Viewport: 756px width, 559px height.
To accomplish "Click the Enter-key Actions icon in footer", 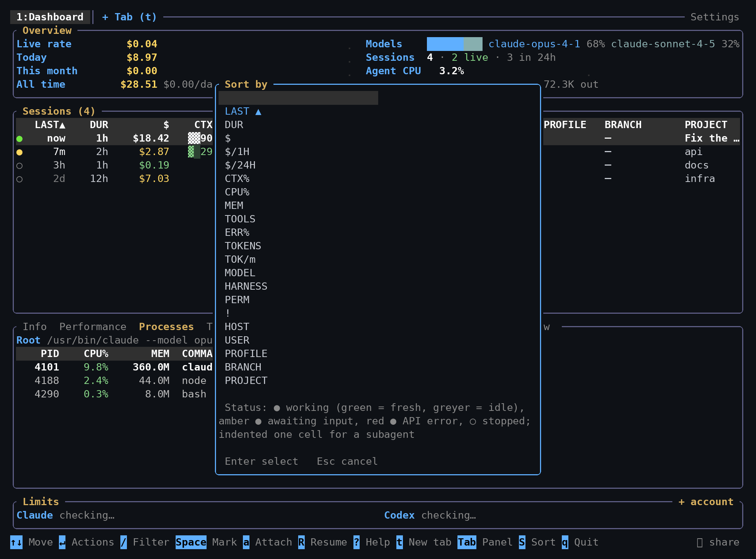I will coord(62,542).
